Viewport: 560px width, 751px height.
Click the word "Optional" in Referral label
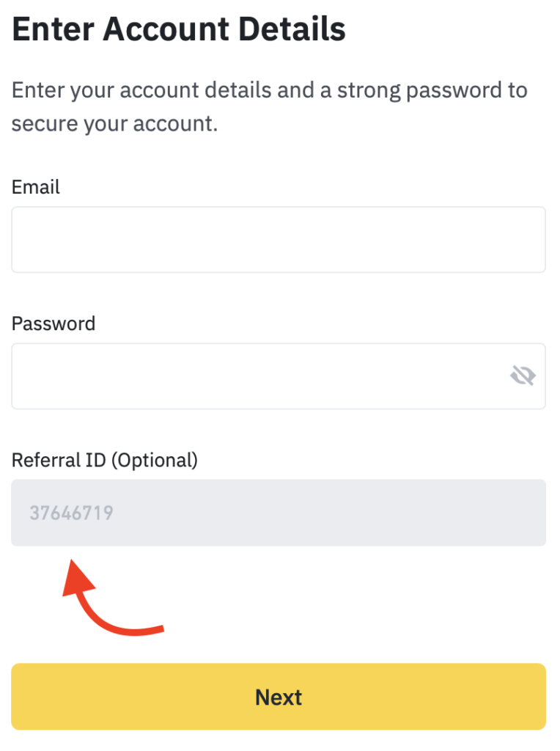point(155,460)
